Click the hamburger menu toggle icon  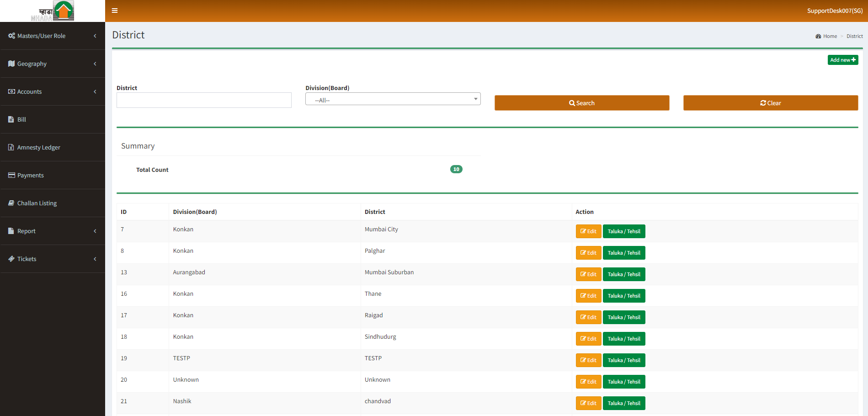pyautogui.click(x=115, y=11)
